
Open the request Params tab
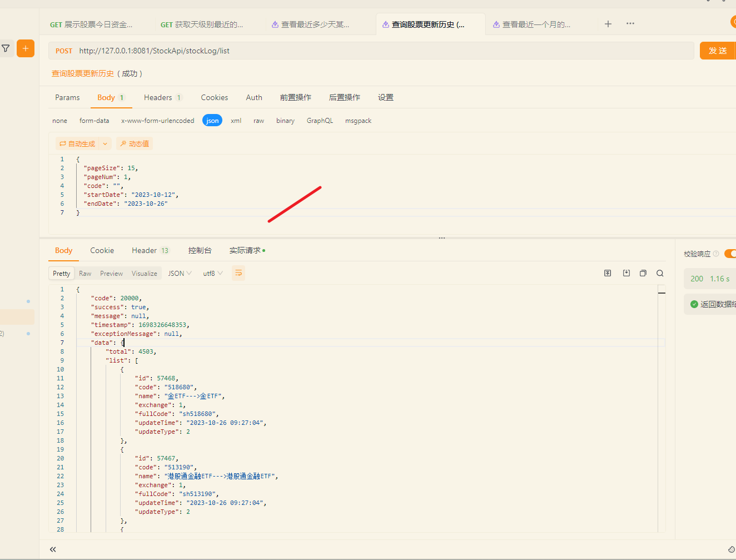[67, 97]
